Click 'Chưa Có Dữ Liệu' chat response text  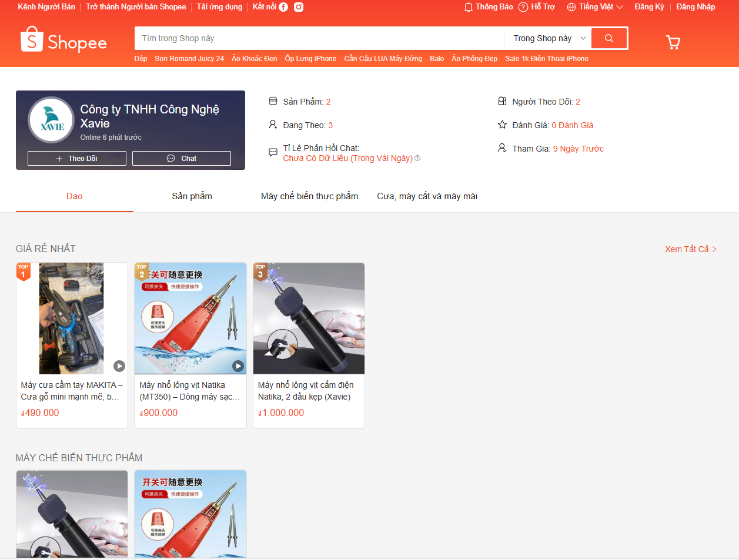348,158
